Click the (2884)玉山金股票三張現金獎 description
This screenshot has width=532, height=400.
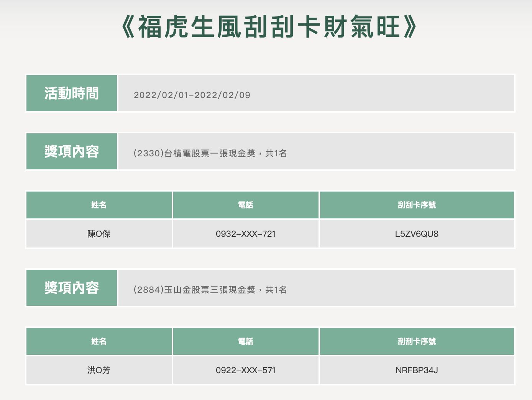210,290
